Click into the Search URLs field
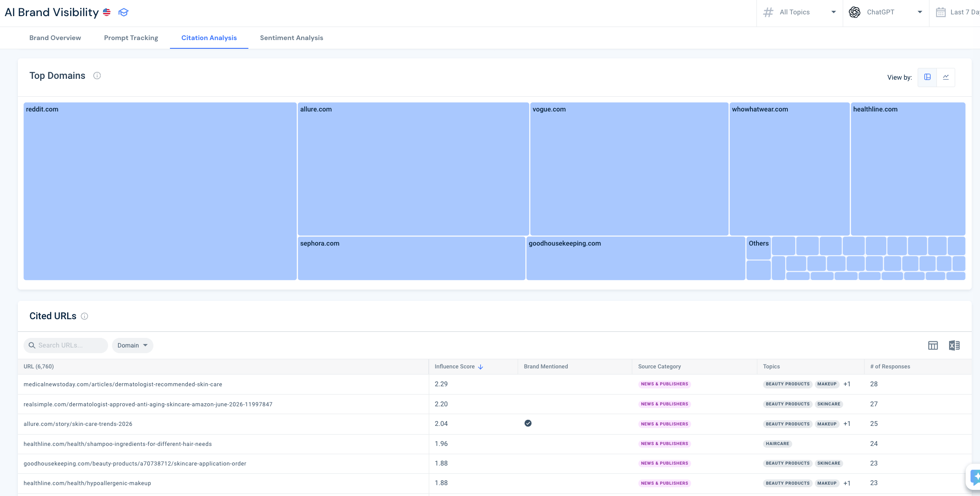 pos(66,345)
